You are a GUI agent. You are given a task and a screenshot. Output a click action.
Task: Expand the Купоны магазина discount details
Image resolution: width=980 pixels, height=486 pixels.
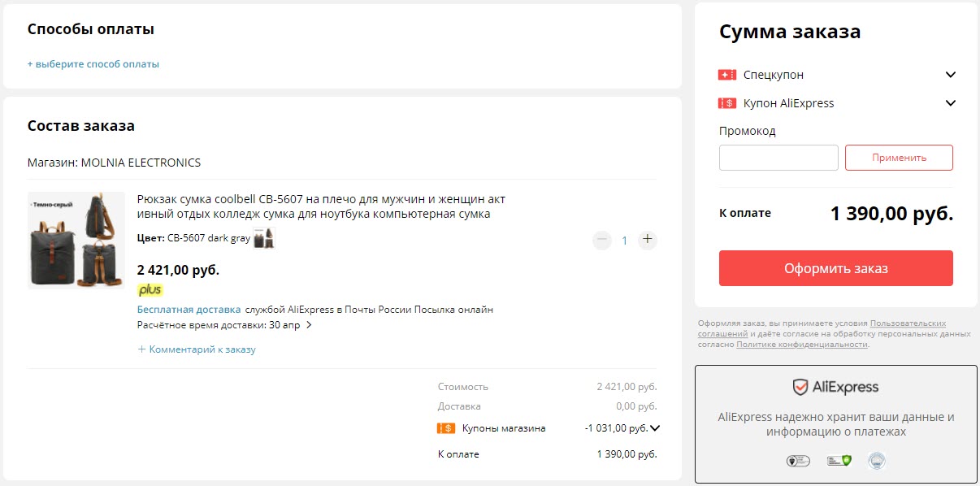pyautogui.click(x=657, y=427)
